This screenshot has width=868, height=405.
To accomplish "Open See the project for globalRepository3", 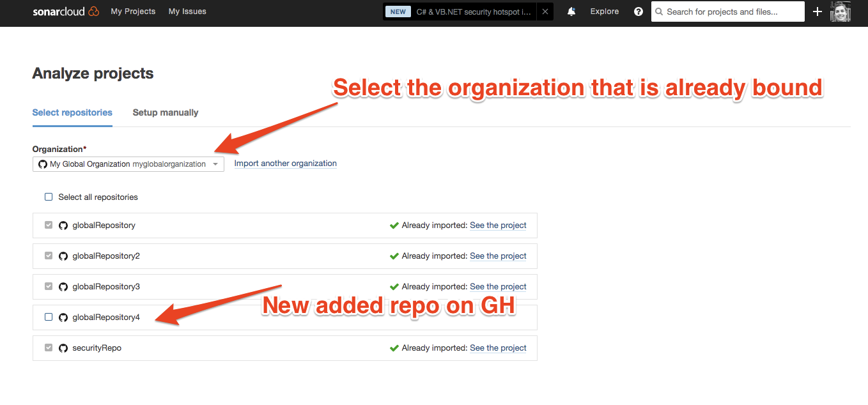I will (498, 287).
